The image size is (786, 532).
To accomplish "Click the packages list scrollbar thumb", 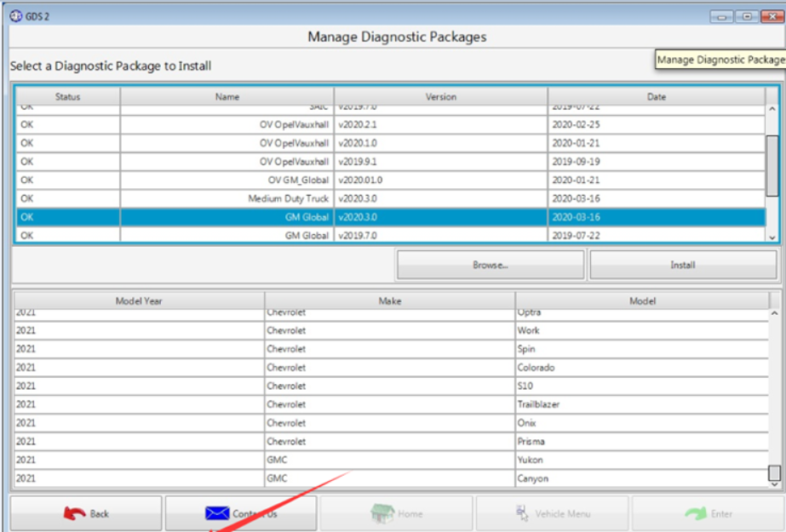I will point(772,165).
